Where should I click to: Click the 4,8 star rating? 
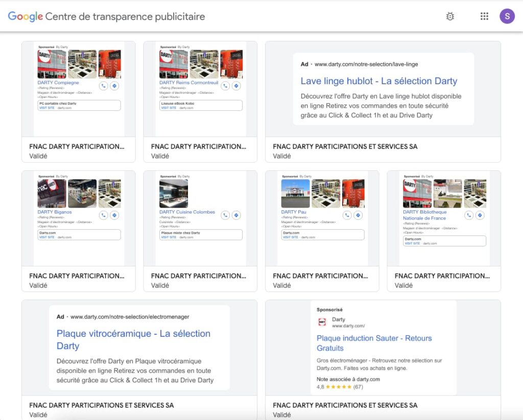[340, 387]
